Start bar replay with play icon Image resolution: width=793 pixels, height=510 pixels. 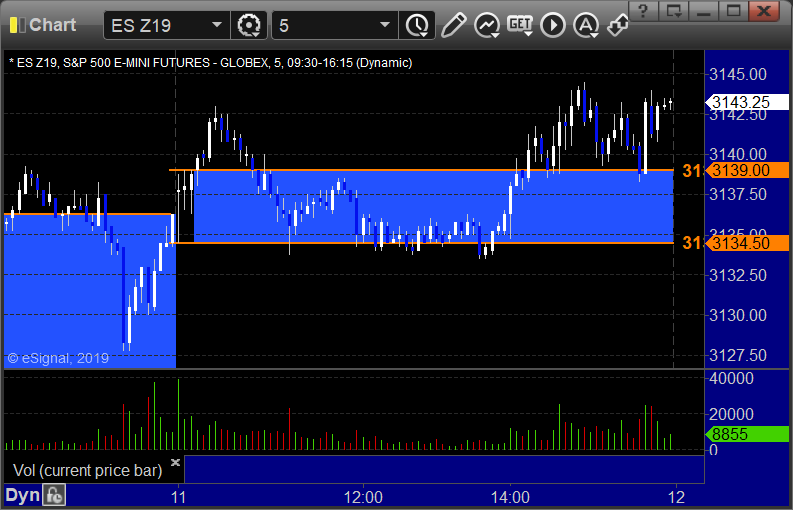pyautogui.click(x=553, y=25)
